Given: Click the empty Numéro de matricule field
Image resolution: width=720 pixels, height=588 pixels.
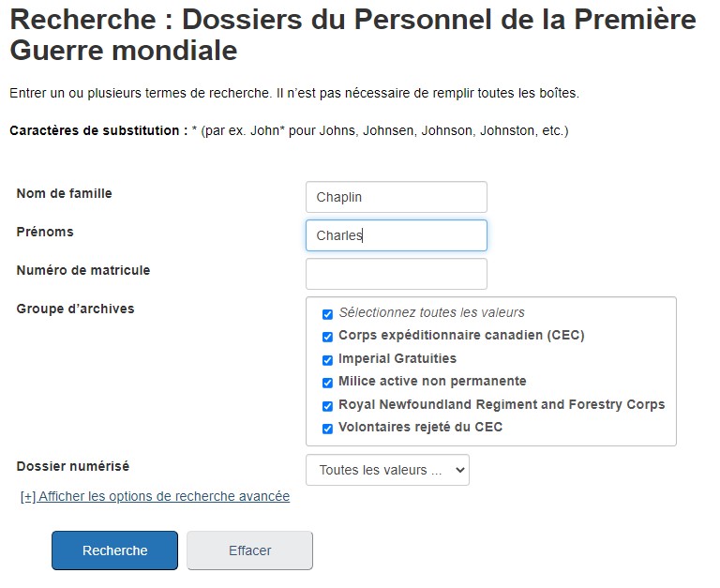Looking at the screenshot, I should 396,274.
